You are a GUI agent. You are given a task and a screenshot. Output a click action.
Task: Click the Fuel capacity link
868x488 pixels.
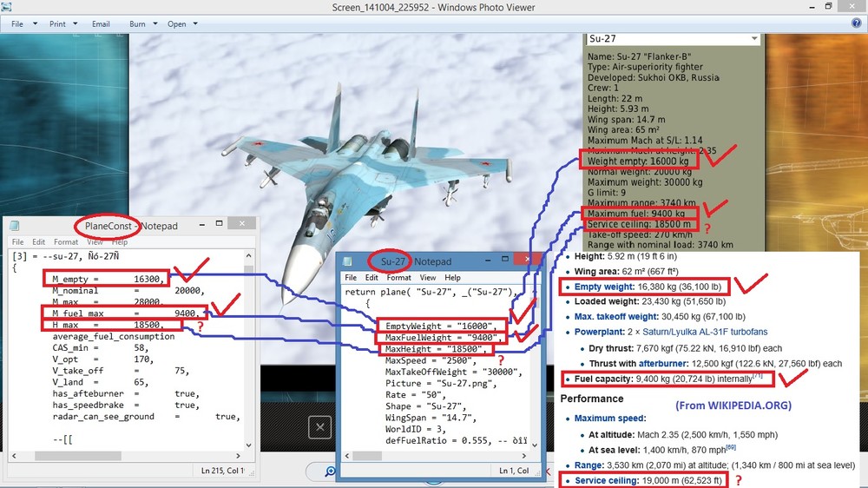(x=603, y=379)
